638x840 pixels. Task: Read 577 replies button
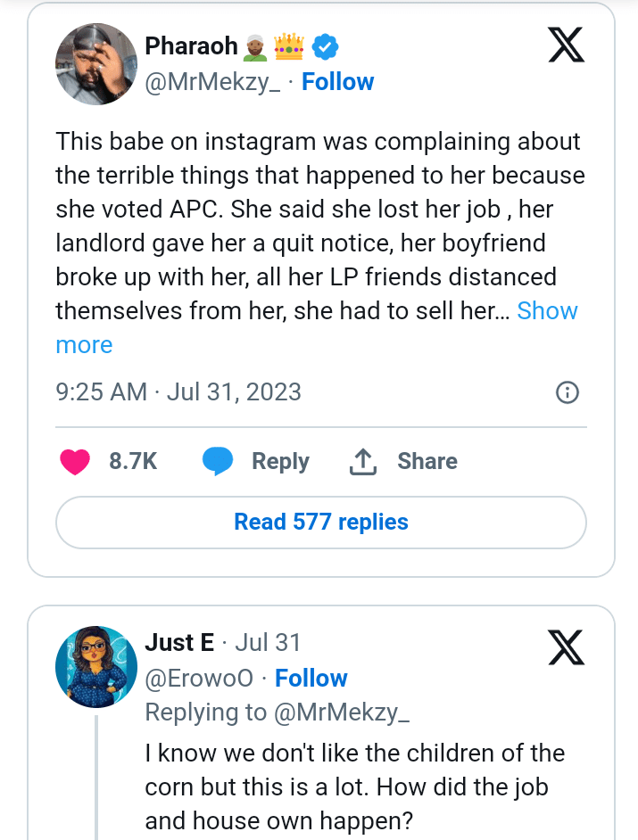[x=321, y=523]
